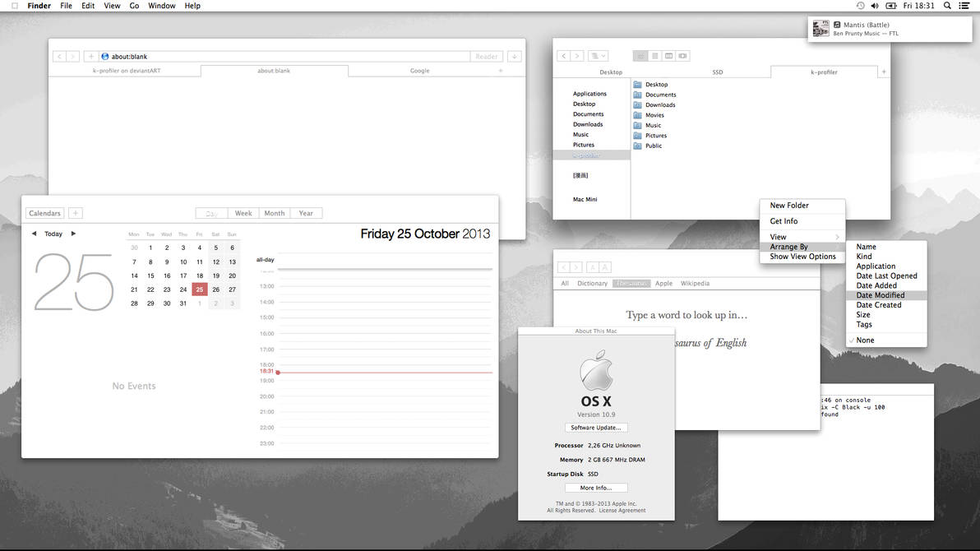Decrease Dictionary font size

click(x=593, y=267)
